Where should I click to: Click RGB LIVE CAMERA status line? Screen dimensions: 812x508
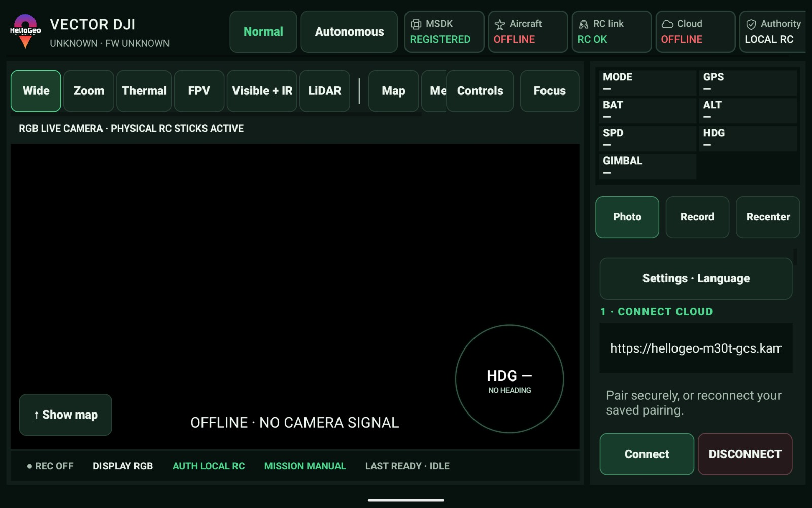(131, 129)
